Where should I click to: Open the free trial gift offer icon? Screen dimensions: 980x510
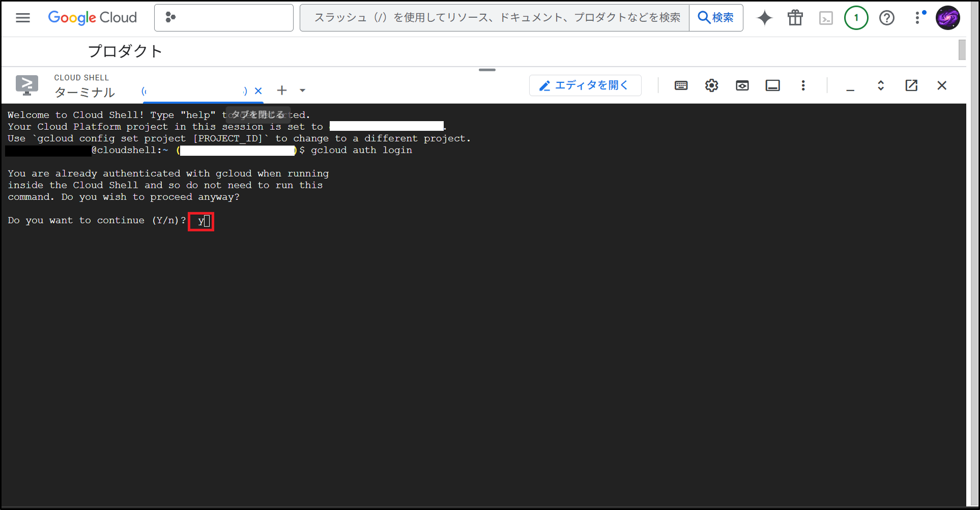[x=795, y=18]
